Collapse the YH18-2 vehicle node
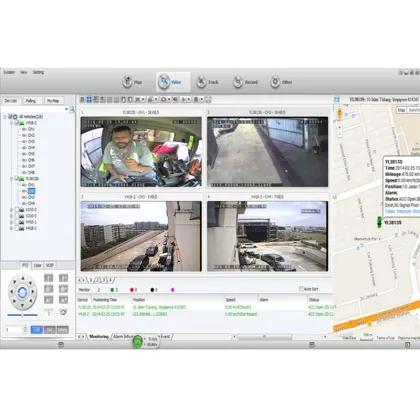 point(11,123)
